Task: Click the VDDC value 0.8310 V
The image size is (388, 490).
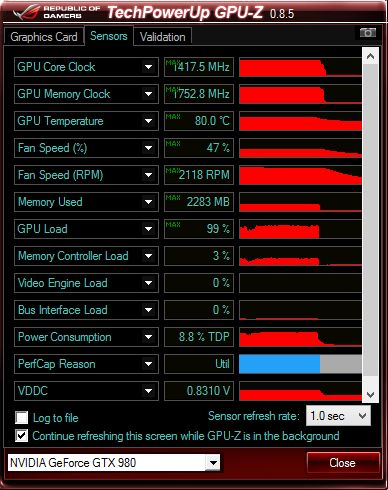Action: (x=199, y=391)
